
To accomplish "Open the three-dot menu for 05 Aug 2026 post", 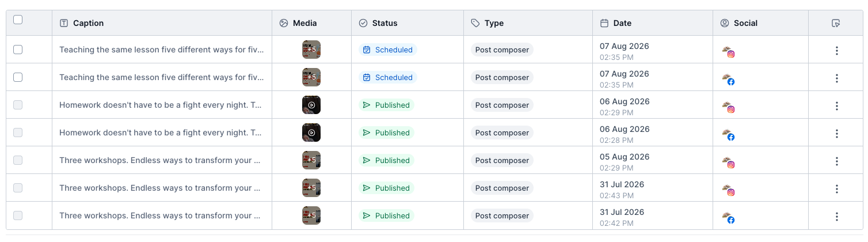I will coord(837,161).
